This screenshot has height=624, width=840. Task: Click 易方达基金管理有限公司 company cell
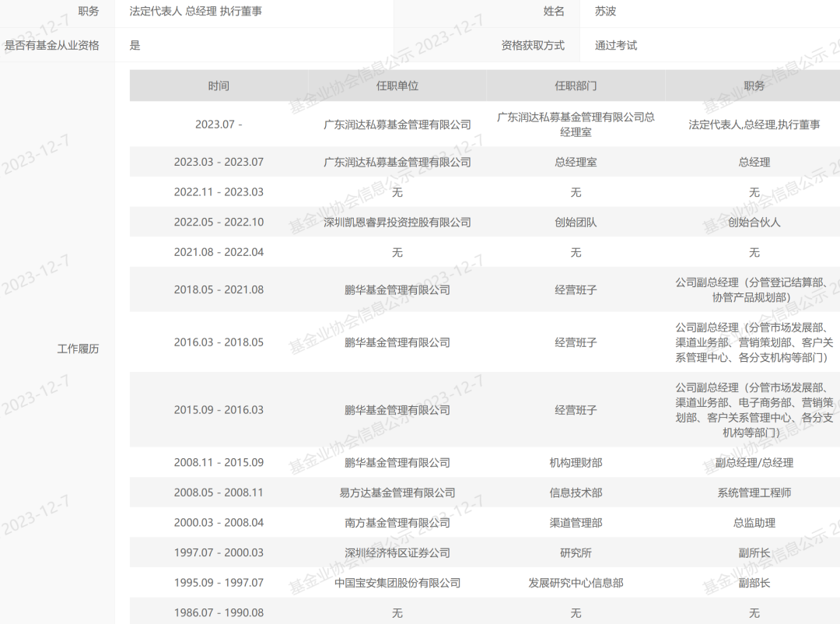point(397,493)
